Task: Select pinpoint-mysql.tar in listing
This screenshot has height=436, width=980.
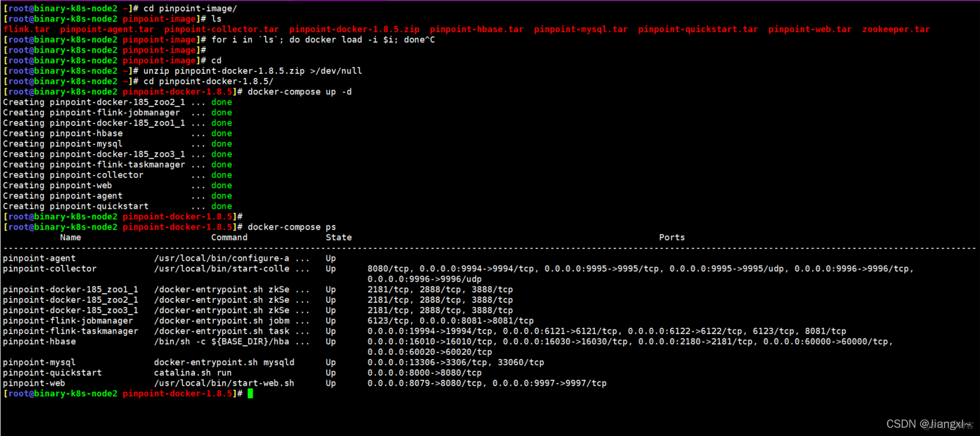Action: point(581,30)
